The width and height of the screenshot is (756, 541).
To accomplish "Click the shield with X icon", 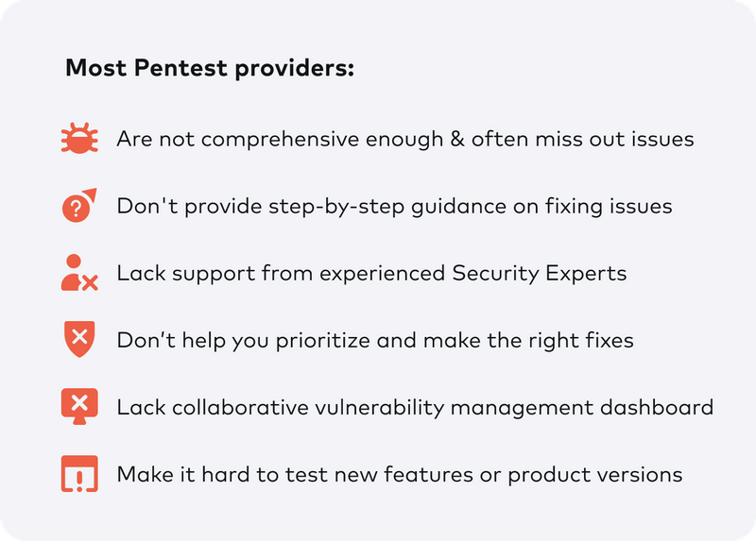I will [x=79, y=340].
